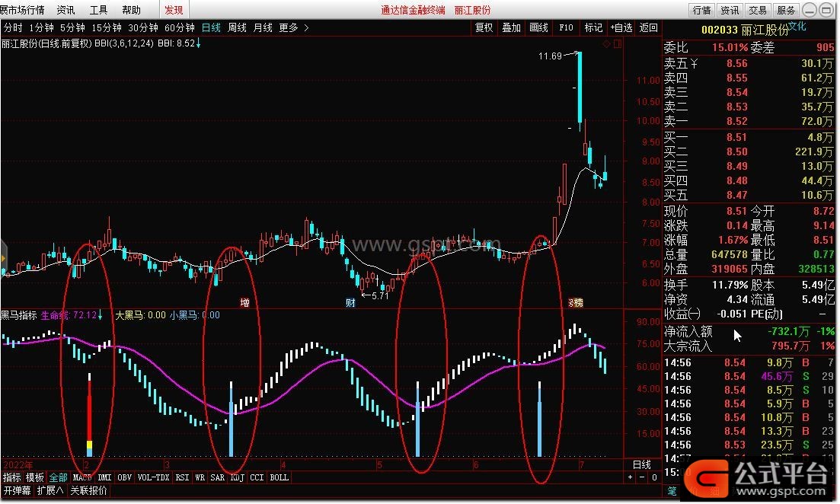840x504 pixels.
Task: Add stock via +自选 button
Action: [x=621, y=27]
